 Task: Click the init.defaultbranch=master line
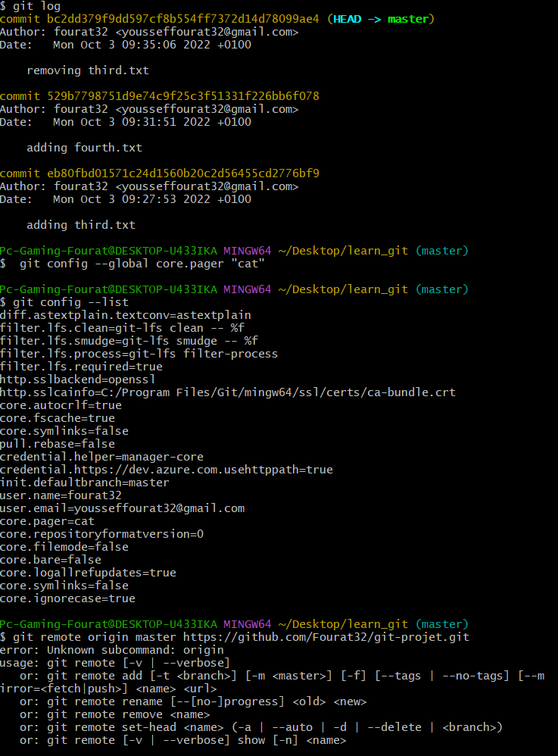pyautogui.click(x=84, y=483)
